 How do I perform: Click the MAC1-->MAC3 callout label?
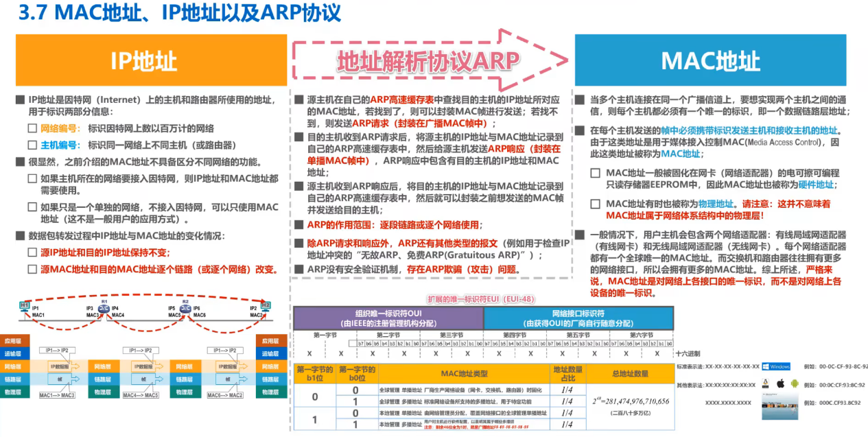pyautogui.click(x=57, y=395)
